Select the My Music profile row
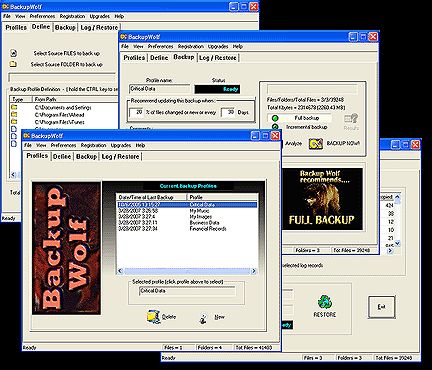The image size is (432, 370). (187, 211)
